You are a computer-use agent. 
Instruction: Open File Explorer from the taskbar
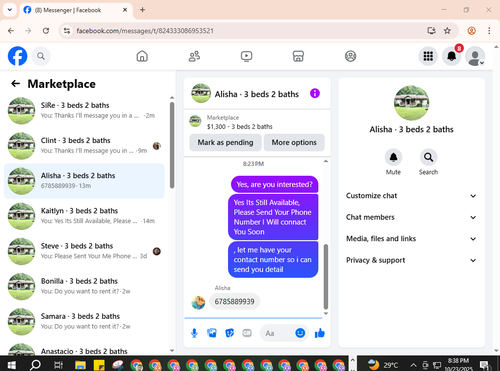pyautogui.click(x=80, y=365)
